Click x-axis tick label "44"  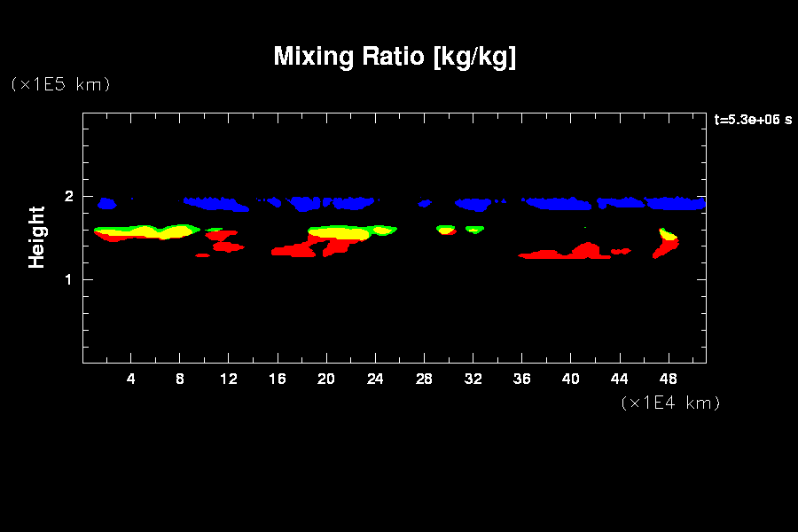[620, 379]
